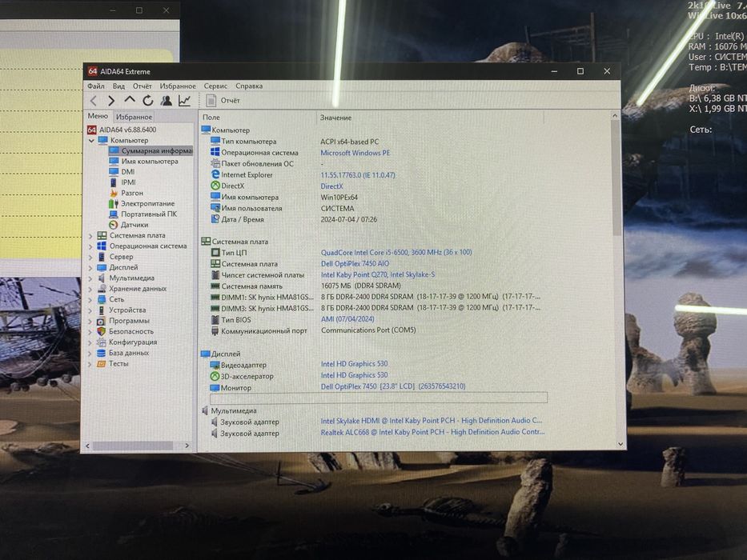
Task: Expand the Сеть tree node
Action: (90, 299)
